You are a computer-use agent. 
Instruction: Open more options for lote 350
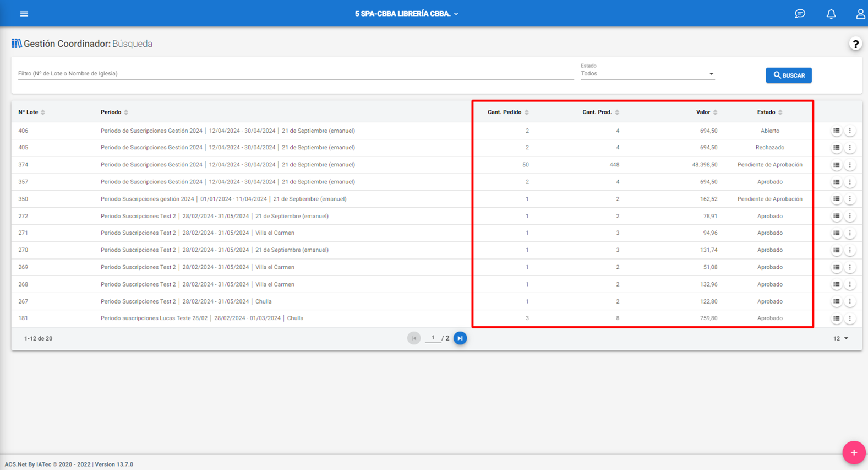click(x=850, y=199)
